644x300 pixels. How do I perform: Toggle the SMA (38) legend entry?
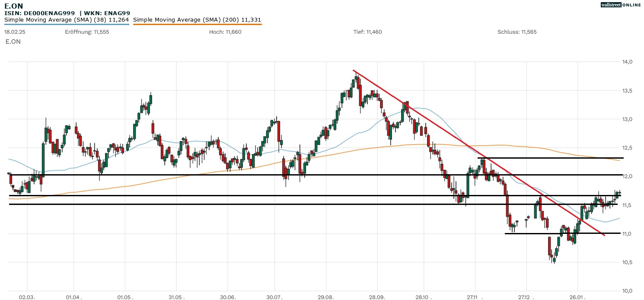67,19
